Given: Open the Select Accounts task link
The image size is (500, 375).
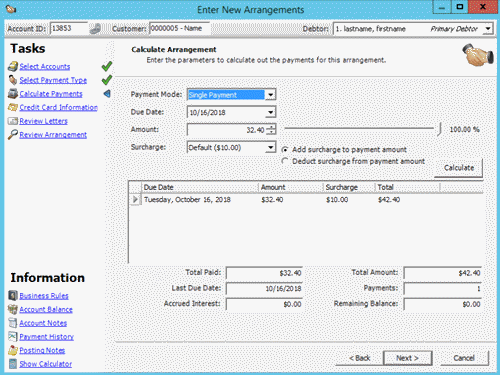Looking at the screenshot, I should [x=45, y=67].
